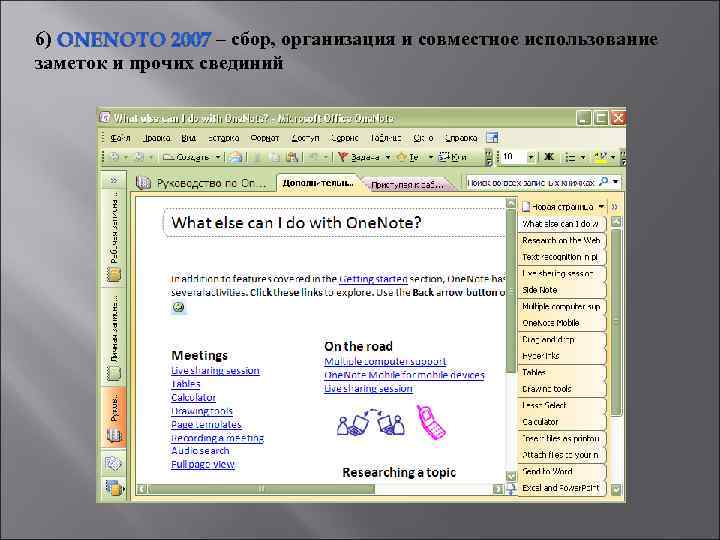The width and height of the screenshot is (720, 540).
Task: Expand the notebook navigation bar chevron
Action: (x=113, y=180)
